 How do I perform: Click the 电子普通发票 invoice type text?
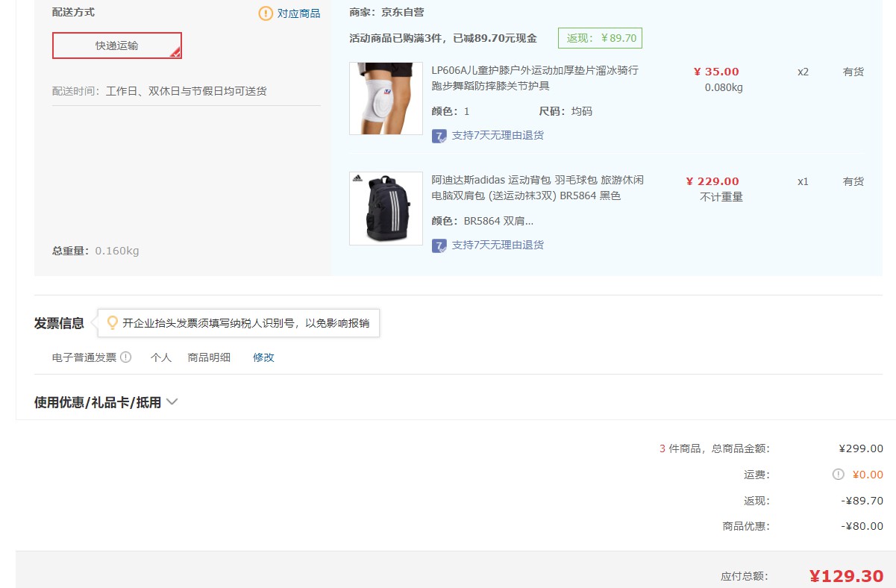(x=84, y=357)
